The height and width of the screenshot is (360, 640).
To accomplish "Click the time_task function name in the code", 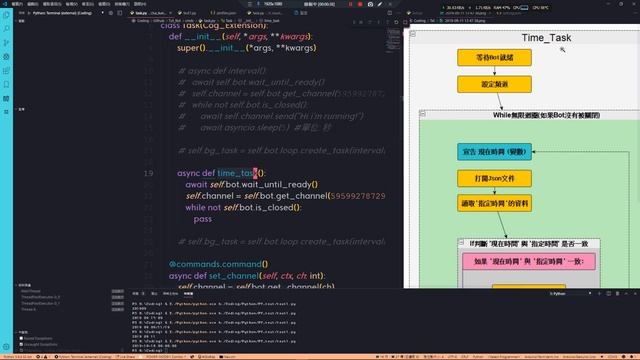I will pyautogui.click(x=237, y=173).
